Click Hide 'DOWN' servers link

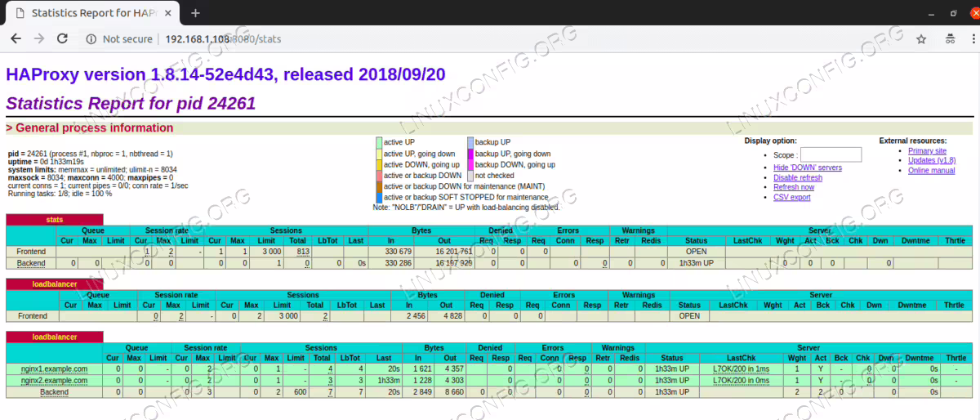coord(808,168)
